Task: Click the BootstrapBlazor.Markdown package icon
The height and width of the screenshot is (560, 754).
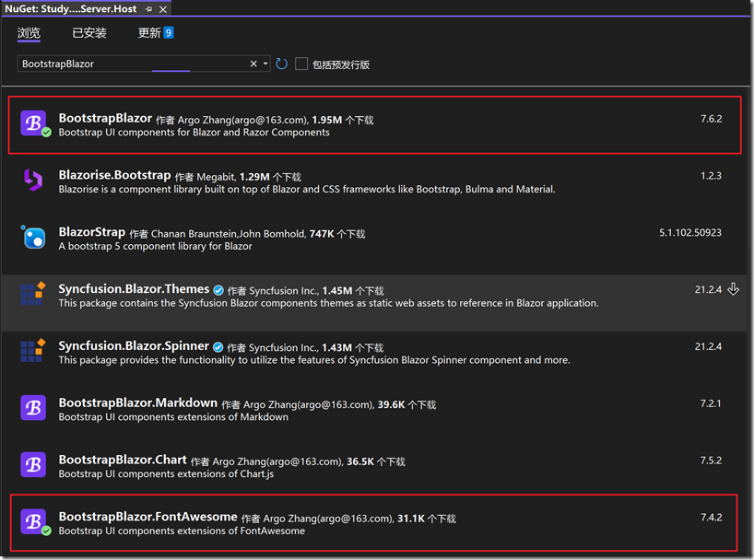Action: (x=33, y=408)
